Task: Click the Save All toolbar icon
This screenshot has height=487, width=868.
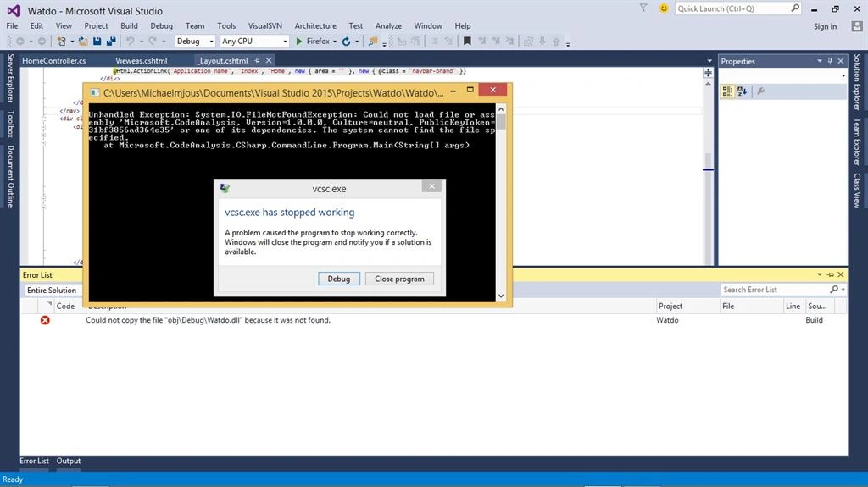Action: [x=111, y=41]
